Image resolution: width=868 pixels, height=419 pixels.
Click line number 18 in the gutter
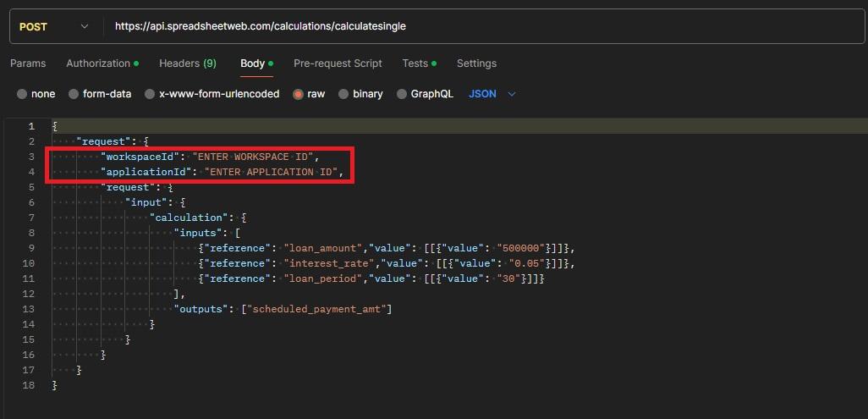(29, 384)
